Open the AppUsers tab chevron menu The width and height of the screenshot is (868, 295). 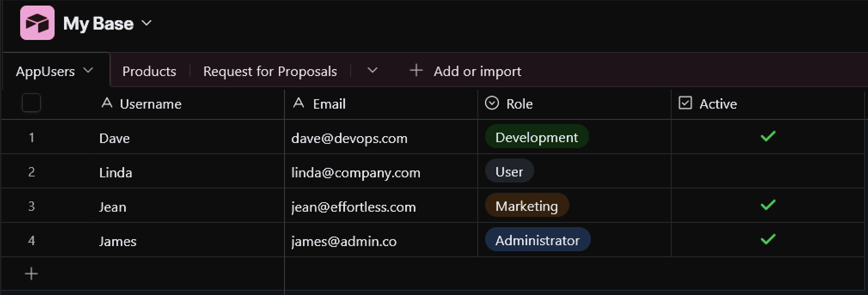pyautogui.click(x=89, y=70)
